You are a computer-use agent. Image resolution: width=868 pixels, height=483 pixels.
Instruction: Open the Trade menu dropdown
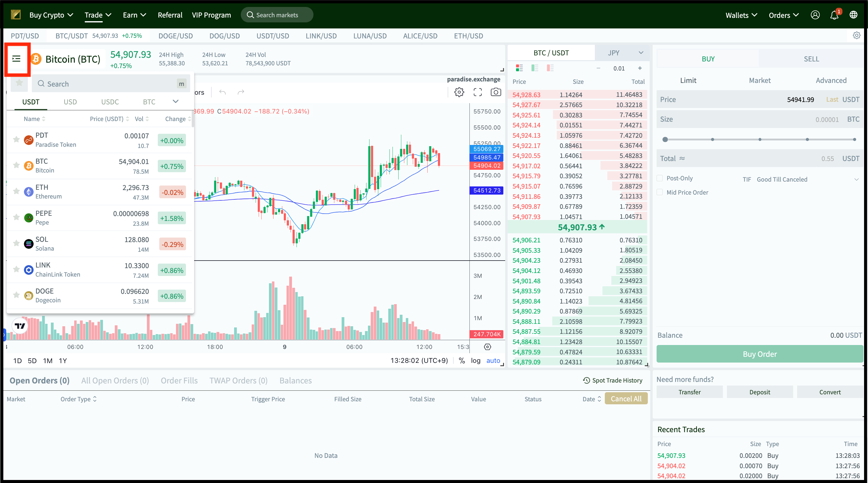coord(98,15)
